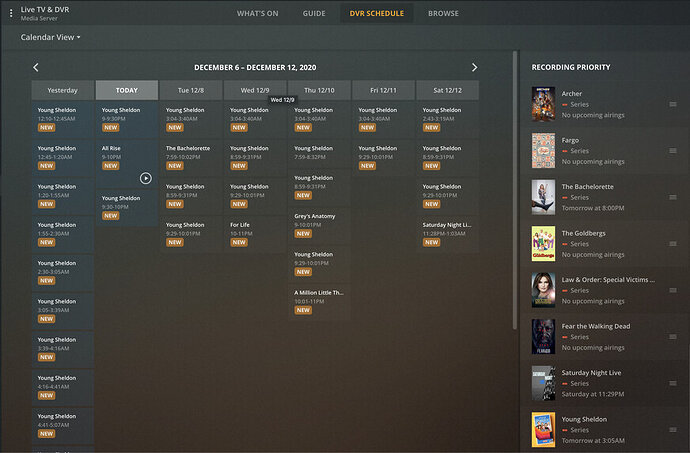690x453 pixels.
Task: Open Saturday Night Live 11:28PM recording
Action: (448, 235)
